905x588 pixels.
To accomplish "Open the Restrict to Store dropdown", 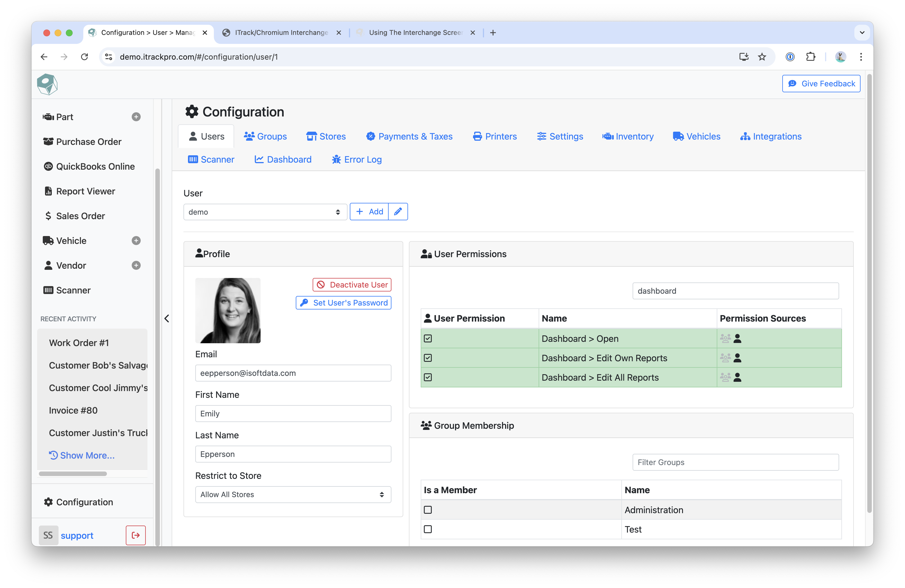I will click(x=293, y=494).
